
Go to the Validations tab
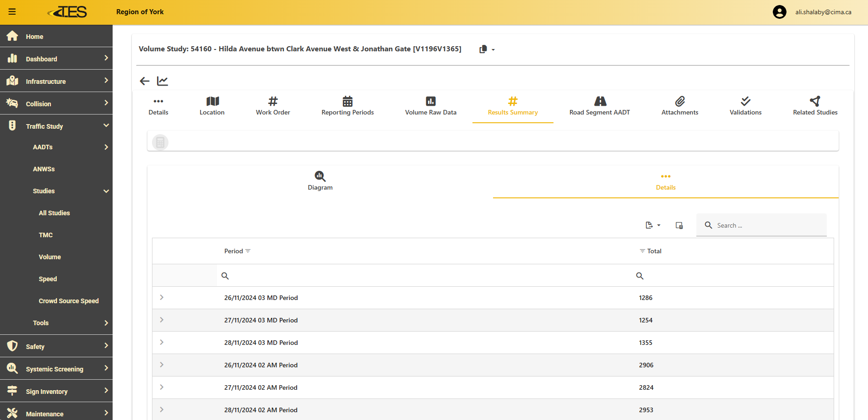click(745, 106)
